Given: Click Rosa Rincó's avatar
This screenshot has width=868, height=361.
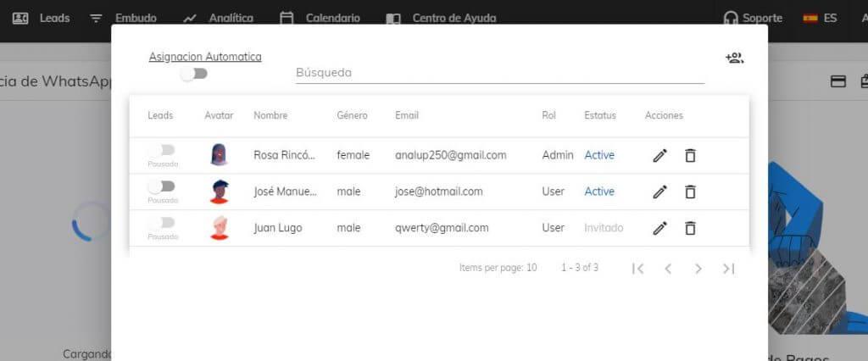Looking at the screenshot, I should (220, 154).
